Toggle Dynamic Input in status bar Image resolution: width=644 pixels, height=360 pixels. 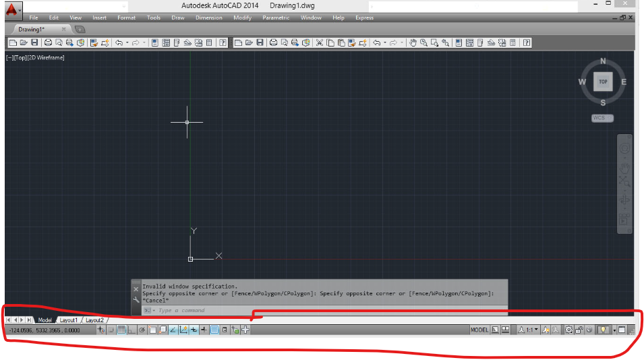194,330
